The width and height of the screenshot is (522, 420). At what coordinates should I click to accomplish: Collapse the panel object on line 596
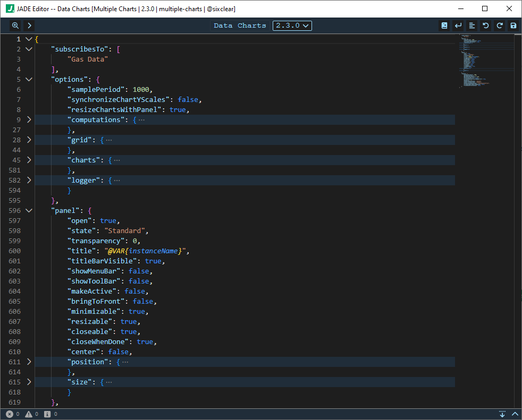pos(29,210)
